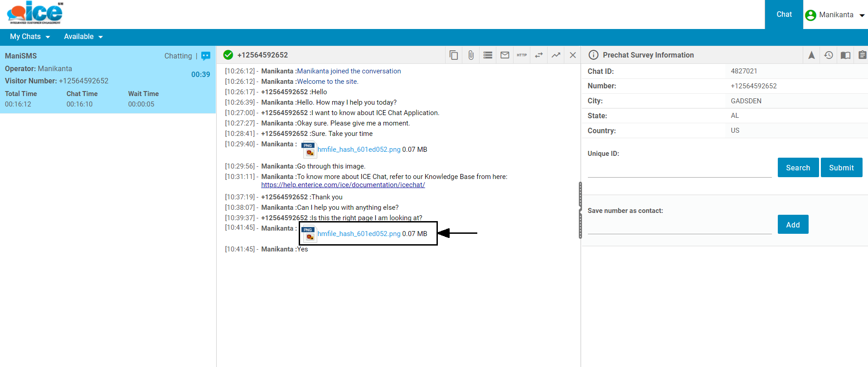Open the canned messages list icon

[x=488, y=55]
